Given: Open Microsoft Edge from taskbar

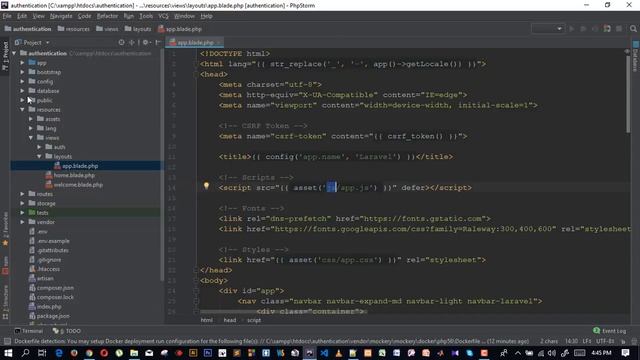Looking at the screenshot, I should pos(59,353).
